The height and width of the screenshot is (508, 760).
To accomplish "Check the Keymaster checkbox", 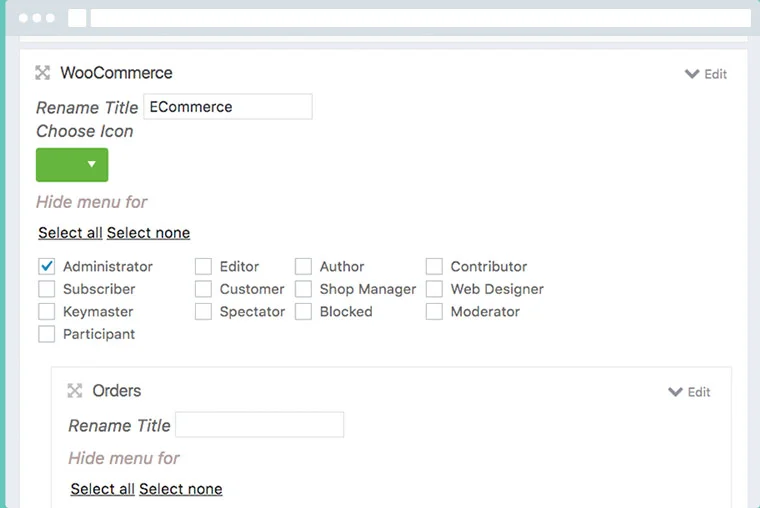I will coord(47,312).
